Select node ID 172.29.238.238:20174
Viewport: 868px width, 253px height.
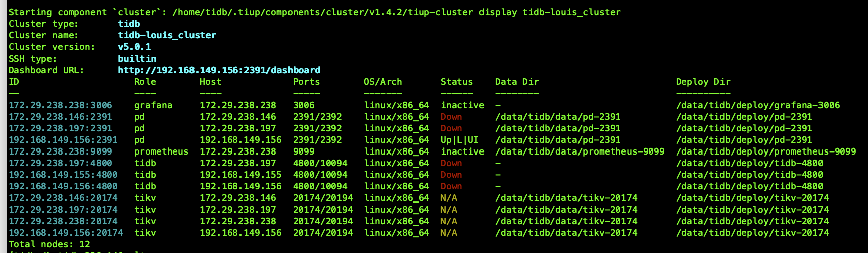click(x=63, y=221)
